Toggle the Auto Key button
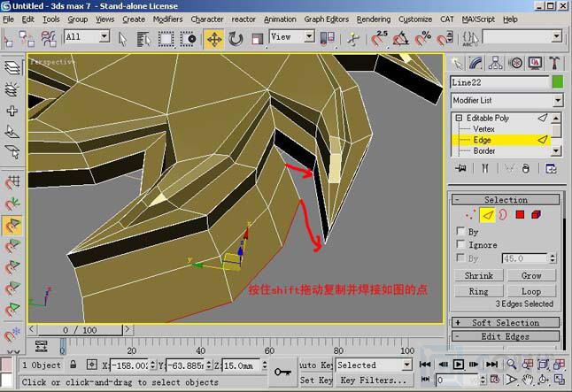The image size is (572, 392). [x=316, y=365]
